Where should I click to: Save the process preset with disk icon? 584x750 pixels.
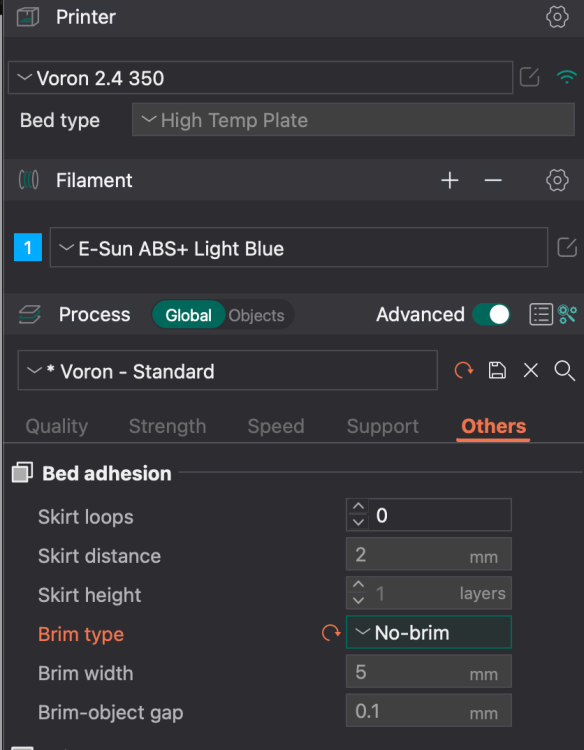click(497, 370)
